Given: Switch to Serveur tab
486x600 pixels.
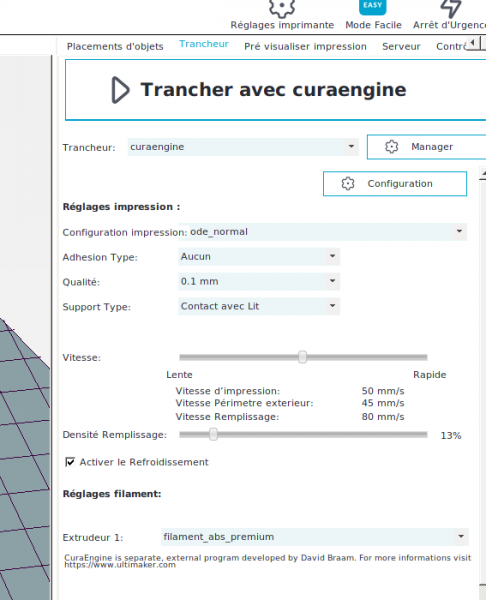Looking at the screenshot, I should 401,46.
